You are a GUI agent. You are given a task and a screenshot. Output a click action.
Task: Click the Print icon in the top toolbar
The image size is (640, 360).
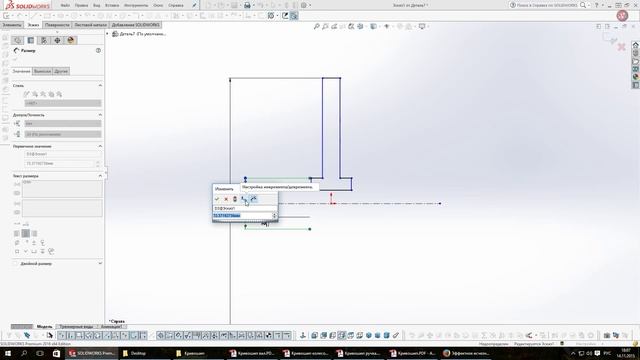tap(247, 5)
